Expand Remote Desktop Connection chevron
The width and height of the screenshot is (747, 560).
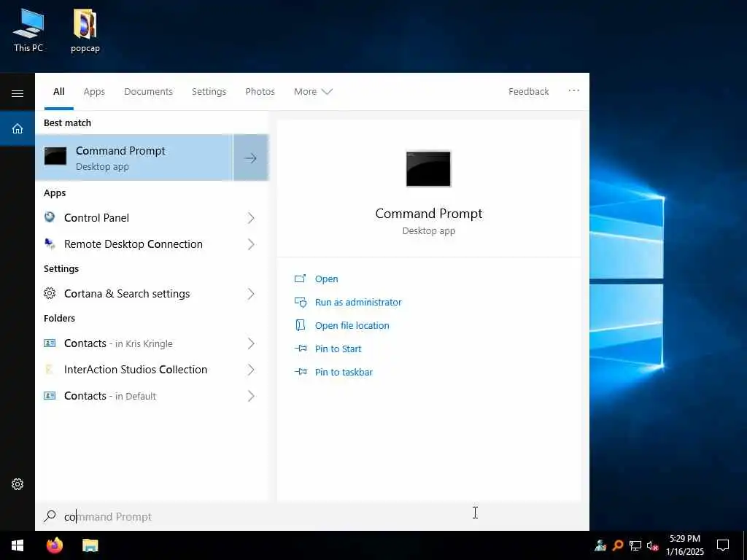click(251, 244)
